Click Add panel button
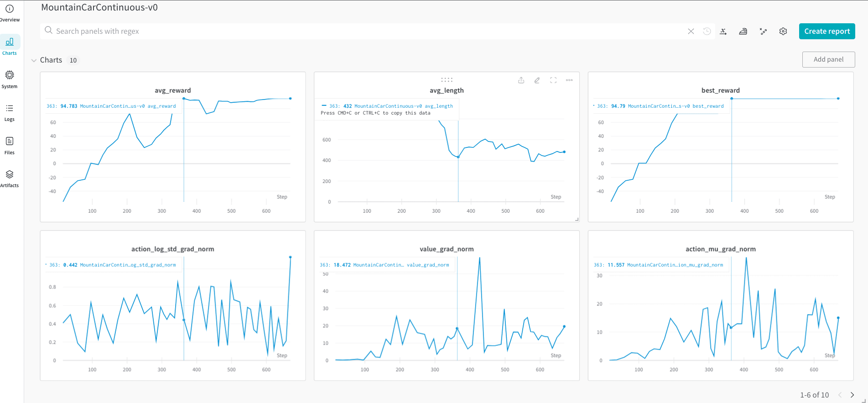The image size is (868, 403). 828,59
